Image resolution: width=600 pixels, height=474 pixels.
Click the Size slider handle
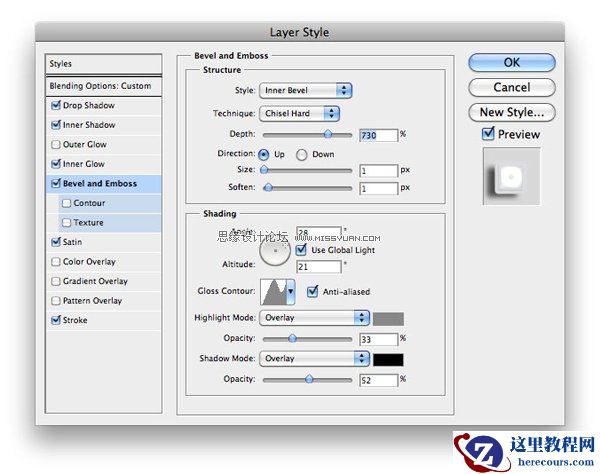[x=264, y=169]
